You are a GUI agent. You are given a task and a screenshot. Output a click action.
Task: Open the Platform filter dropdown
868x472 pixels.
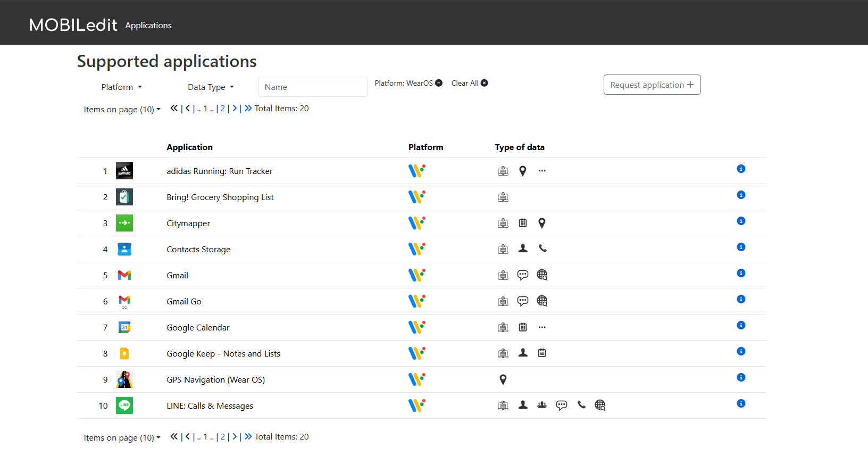[x=121, y=87]
